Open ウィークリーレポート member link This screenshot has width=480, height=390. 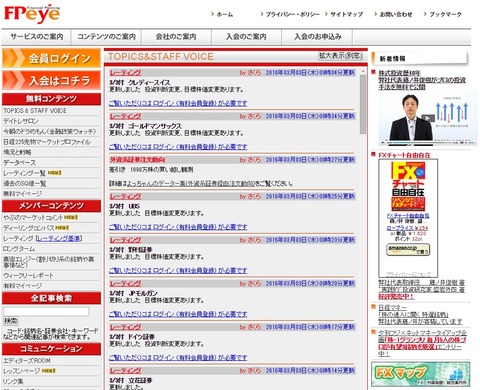coord(28,275)
